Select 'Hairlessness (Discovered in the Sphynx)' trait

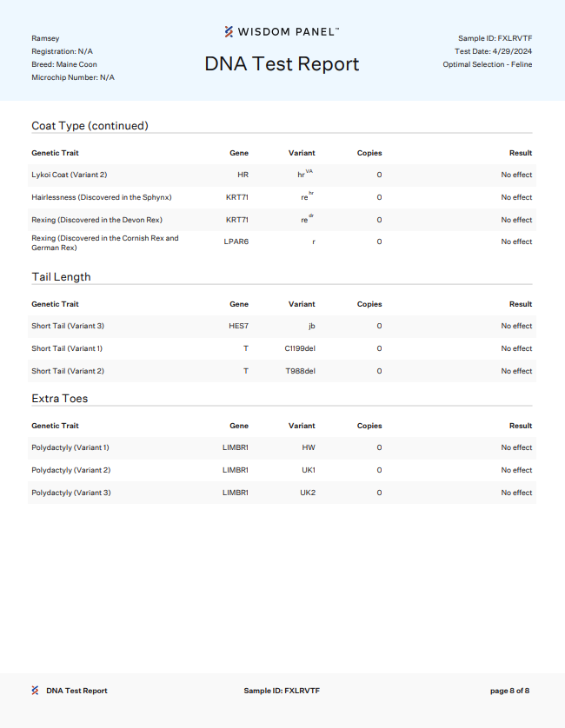(102, 197)
